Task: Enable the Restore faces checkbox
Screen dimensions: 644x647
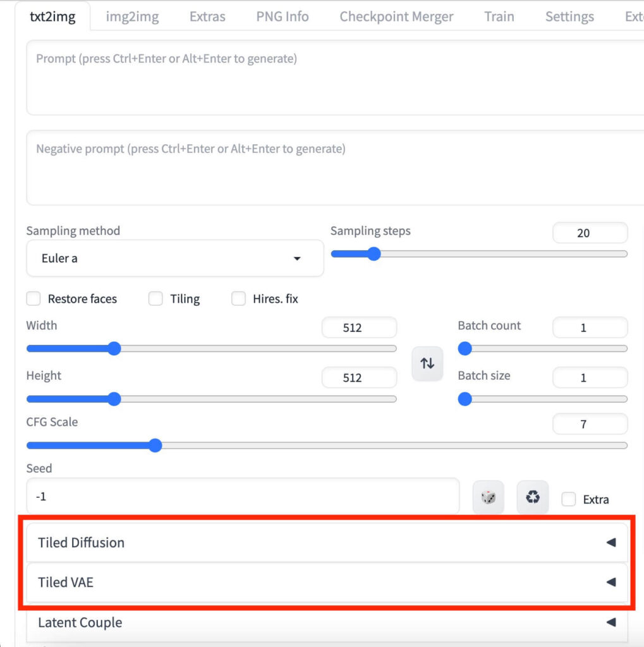Action: [x=35, y=299]
